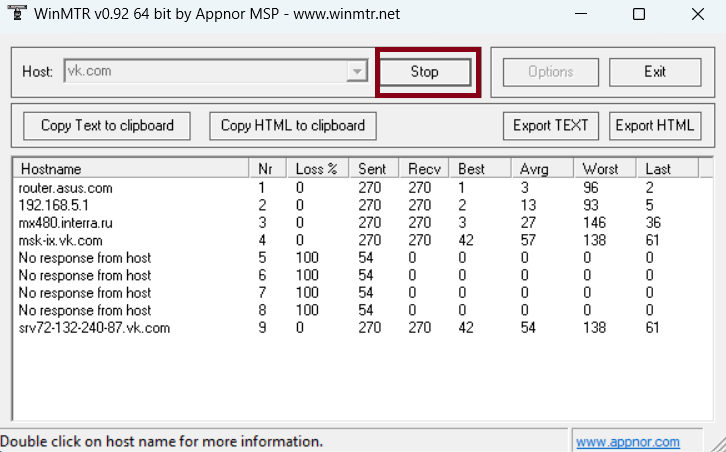Open the www.appnor.com link

(x=627, y=442)
